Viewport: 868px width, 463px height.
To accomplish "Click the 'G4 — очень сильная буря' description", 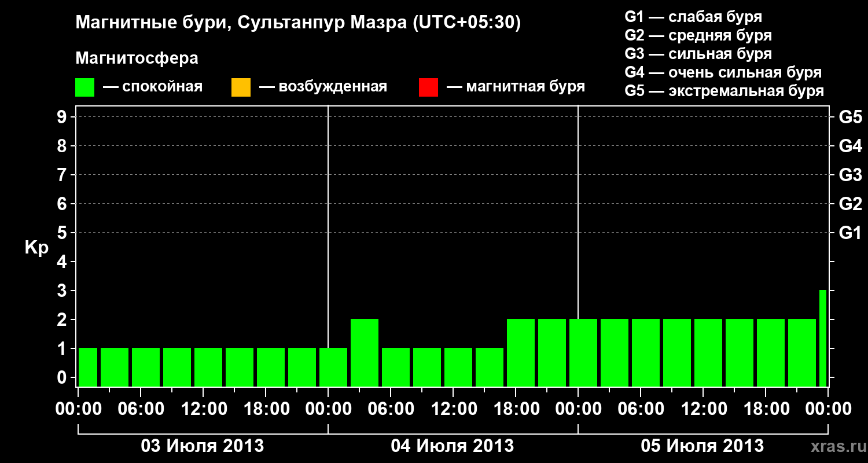I will click(x=723, y=72).
